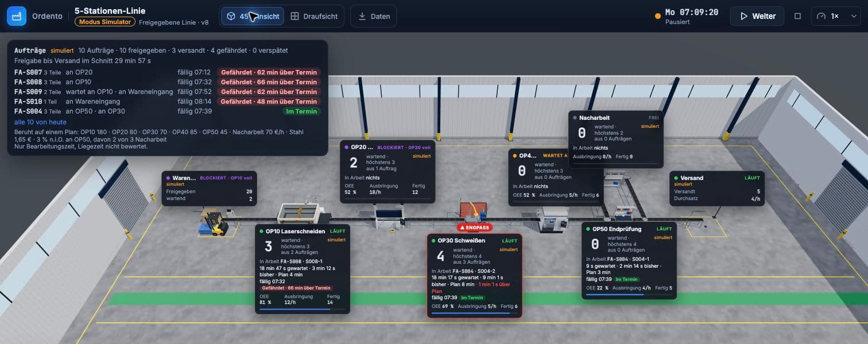The width and height of the screenshot is (868, 344).
Task: Click the OEE progress bar on OP30 card
Action: pyautogui.click(x=474, y=313)
